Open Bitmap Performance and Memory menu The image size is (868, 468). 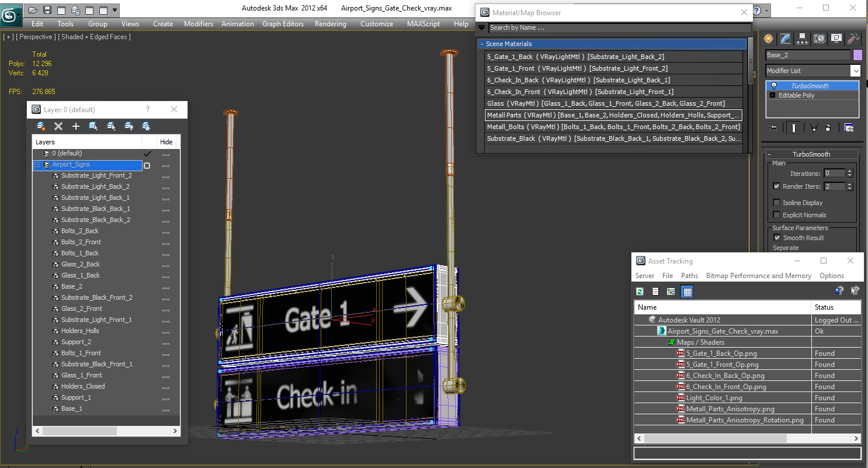(758, 276)
